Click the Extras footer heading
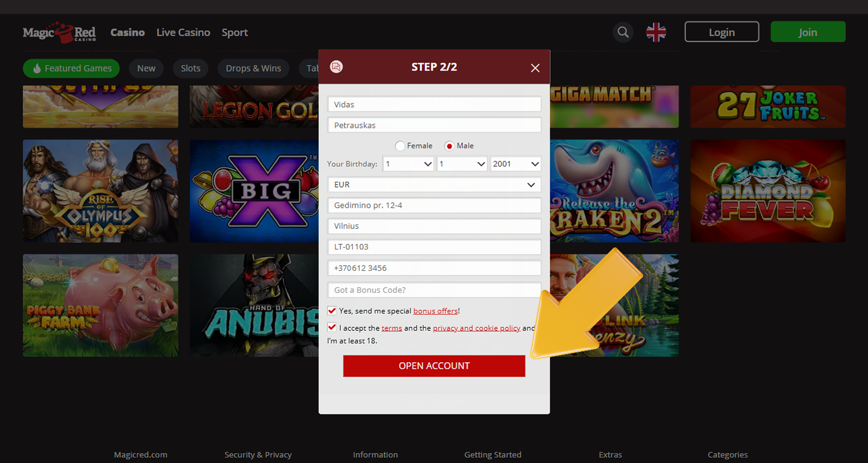Screen dimensions: 868x463 [x=610, y=455]
